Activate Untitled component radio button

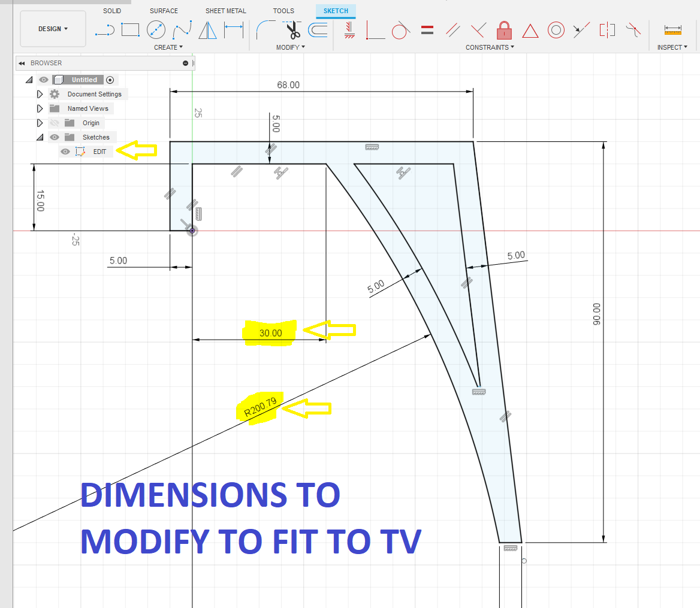click(110, 80)
